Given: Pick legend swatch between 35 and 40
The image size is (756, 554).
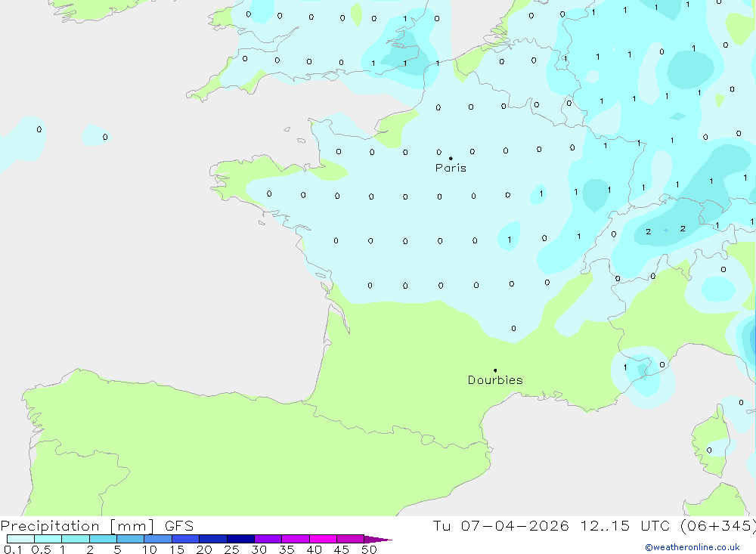Looking at the screenshot, I should click(296, 539).
